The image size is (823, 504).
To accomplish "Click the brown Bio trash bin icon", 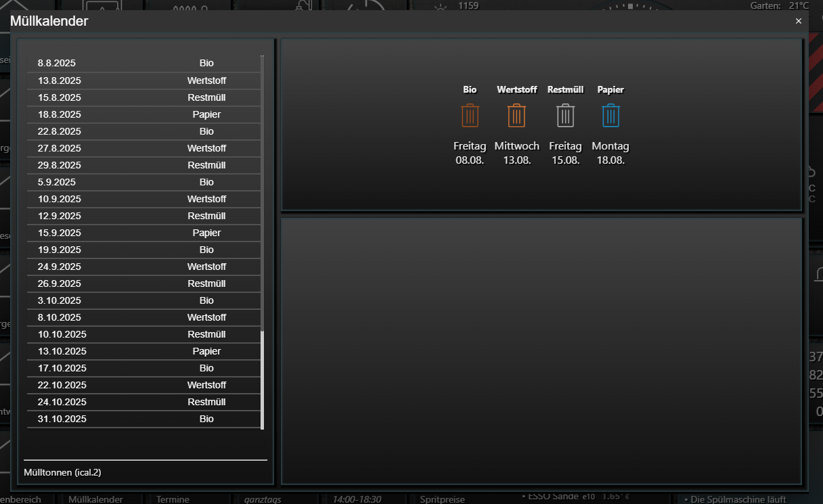I will click(470, 116).
